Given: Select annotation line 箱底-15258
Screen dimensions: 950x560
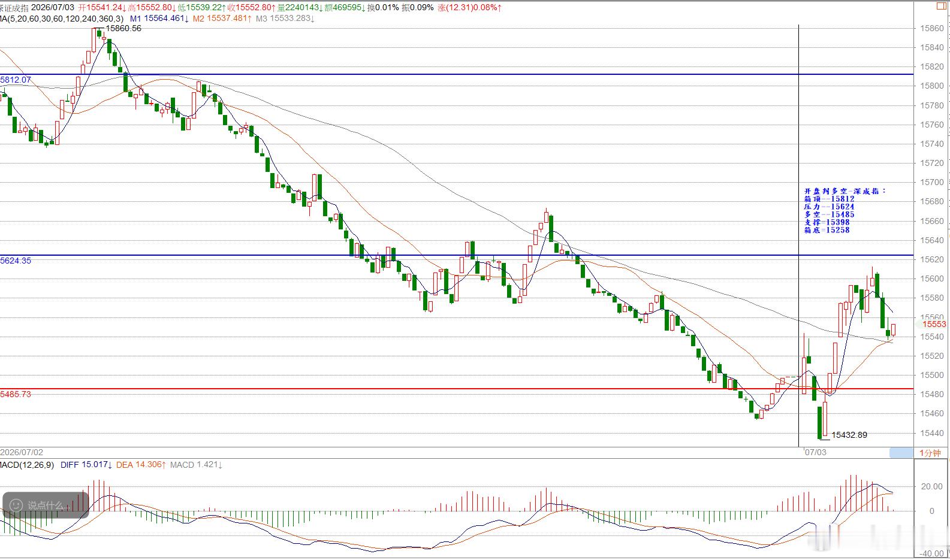Looking at the screenshot, I should 827,230.
